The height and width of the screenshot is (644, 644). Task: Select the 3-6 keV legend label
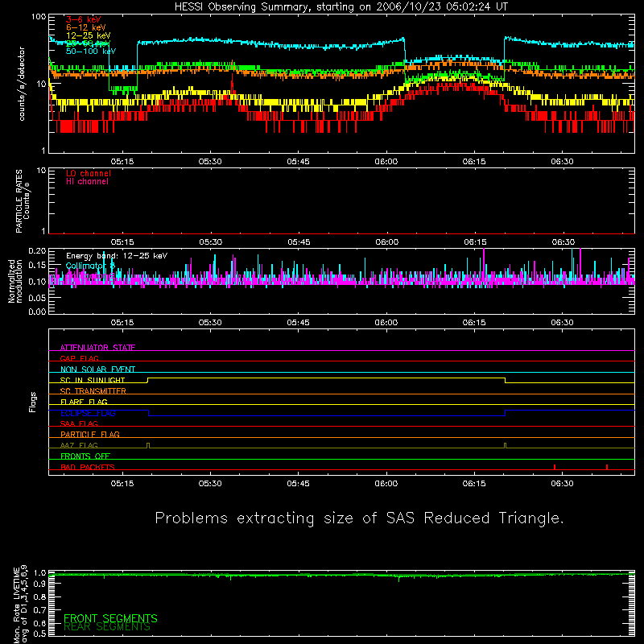84,19
